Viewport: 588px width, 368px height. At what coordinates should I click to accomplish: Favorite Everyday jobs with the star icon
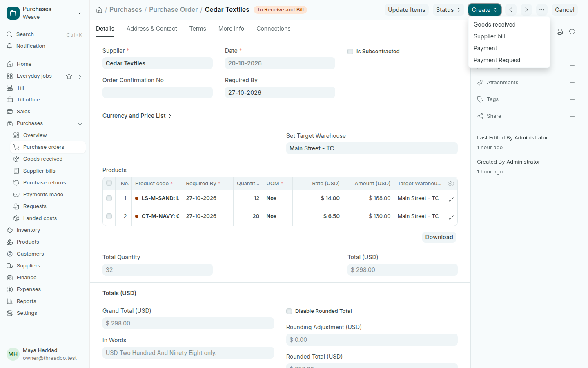pyautogui.click(x=69, y=76)
